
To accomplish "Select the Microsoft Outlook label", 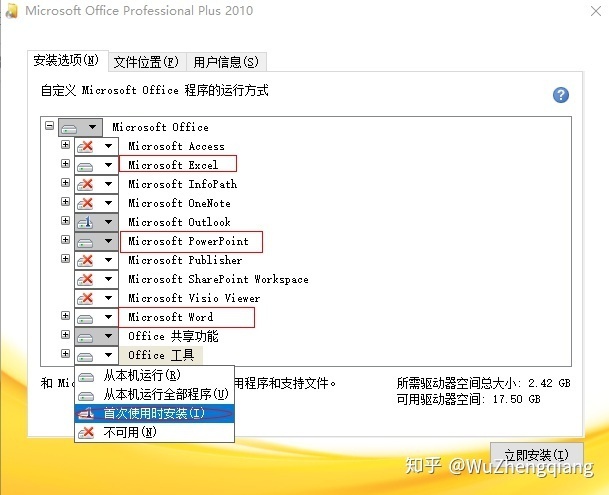I will tap(179, 222).
